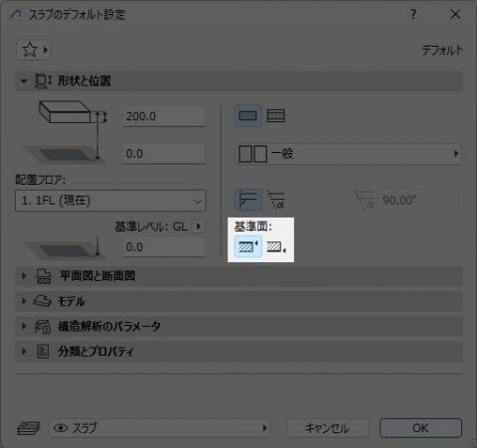Viewport: 477px width, 448px height.
Task: Open the スラブ layer dropdown
Action: click(159, 428)
